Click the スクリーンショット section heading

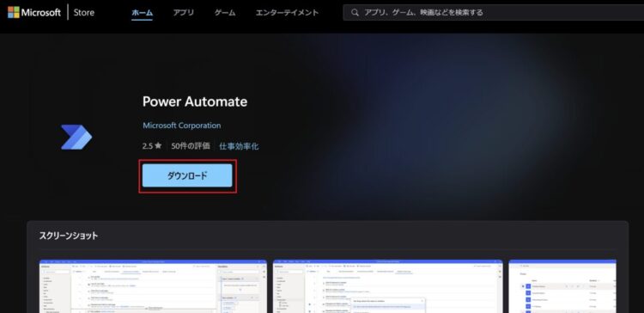pyautogui.click(x=69, y=236)
